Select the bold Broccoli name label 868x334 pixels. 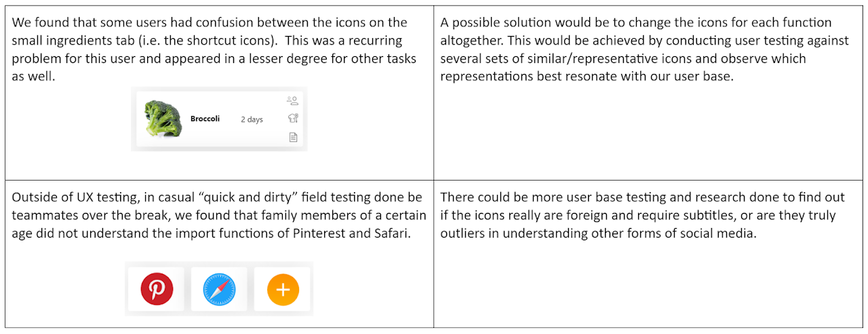[x=205, y=119]
